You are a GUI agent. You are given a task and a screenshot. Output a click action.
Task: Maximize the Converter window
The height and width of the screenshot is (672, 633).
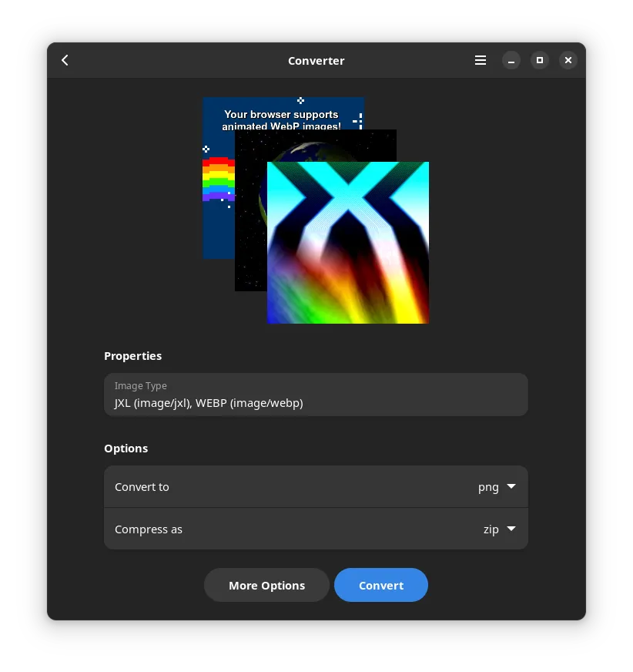(540, 60)
